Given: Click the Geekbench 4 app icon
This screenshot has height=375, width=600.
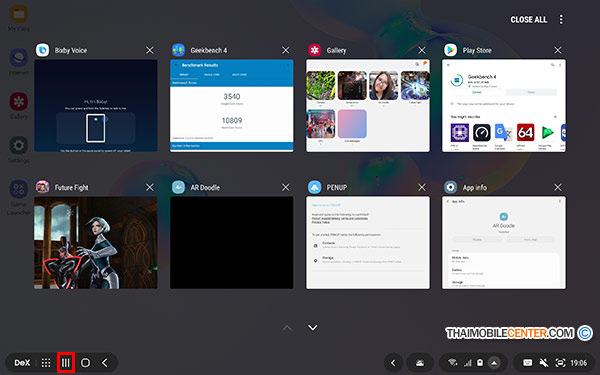Looking at the screenshot, I should click(178, 50).
